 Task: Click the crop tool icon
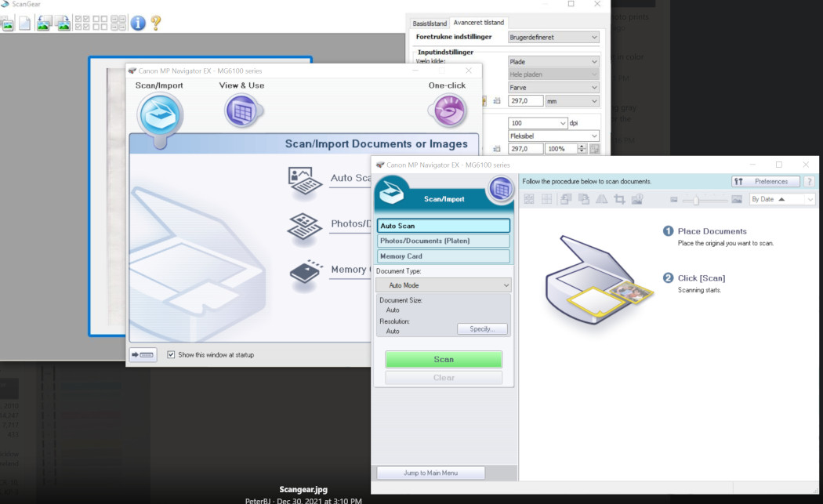pyautogui.click(x=619, y=199)
